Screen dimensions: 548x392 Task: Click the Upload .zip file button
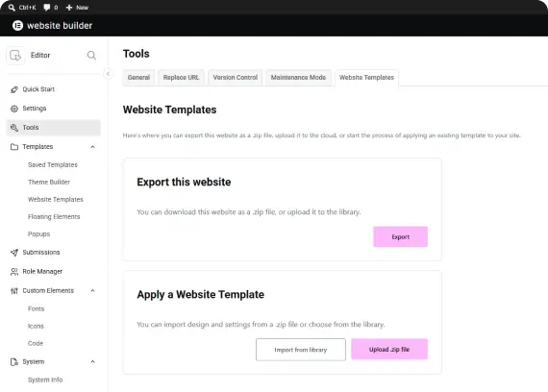(389, 349)
